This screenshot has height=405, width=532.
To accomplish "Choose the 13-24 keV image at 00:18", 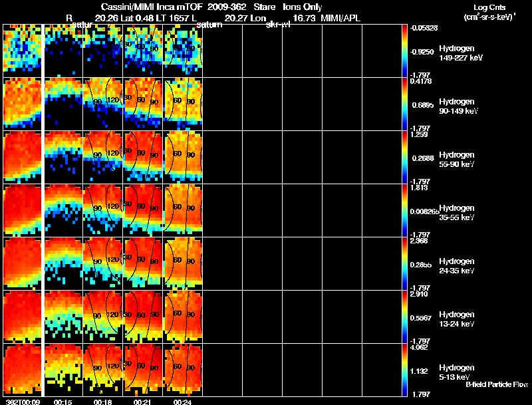I will coord(103,317).
